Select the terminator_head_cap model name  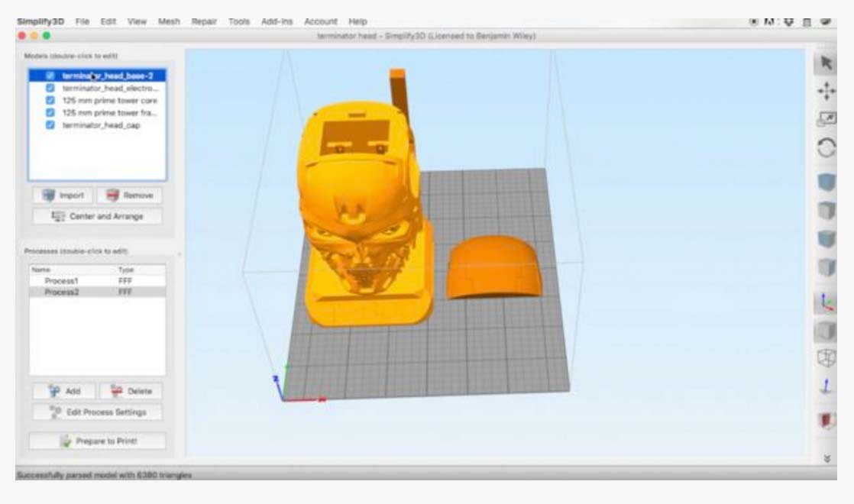tap(102, 125)
